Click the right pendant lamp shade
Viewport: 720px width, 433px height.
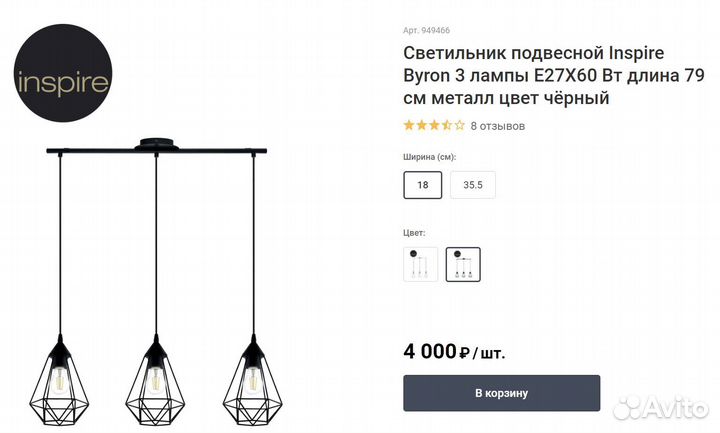[252, 383]
